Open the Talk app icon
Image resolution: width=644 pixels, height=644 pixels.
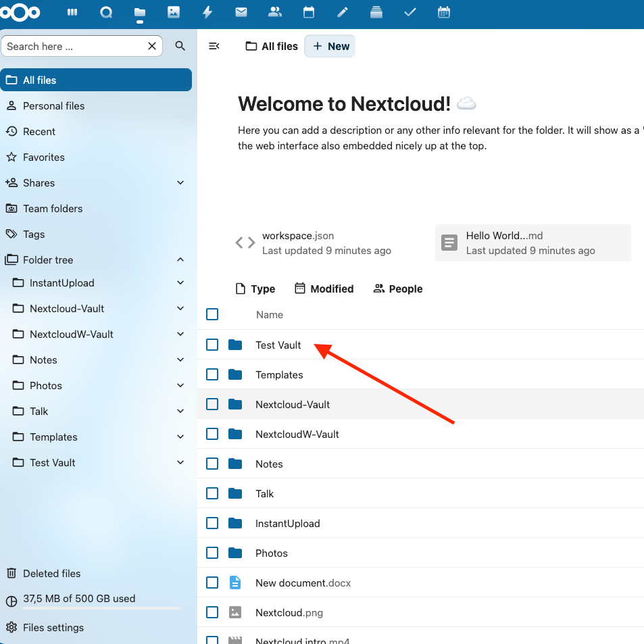106,13
